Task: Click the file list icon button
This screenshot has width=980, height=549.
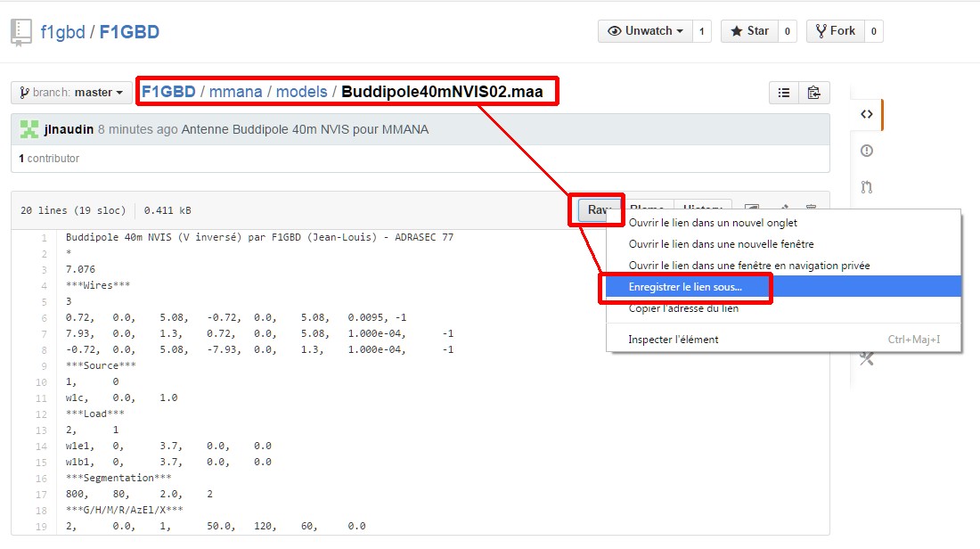Action: click(x=784, y=93)
